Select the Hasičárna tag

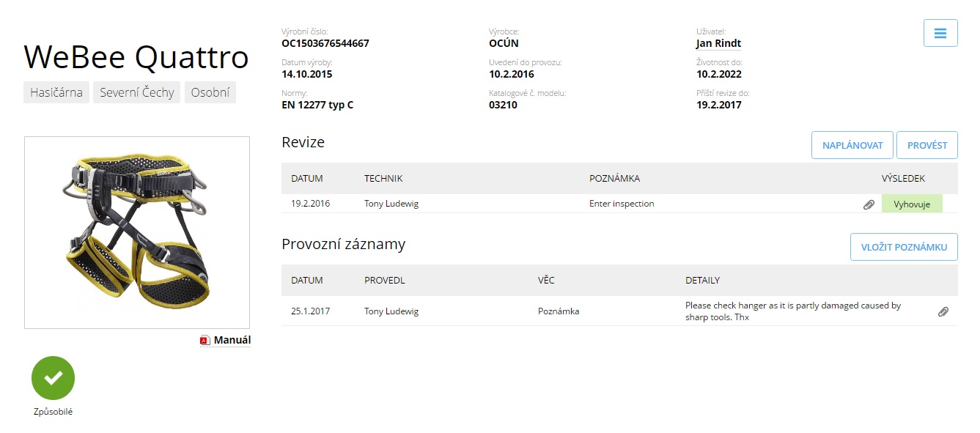[56, 92]
